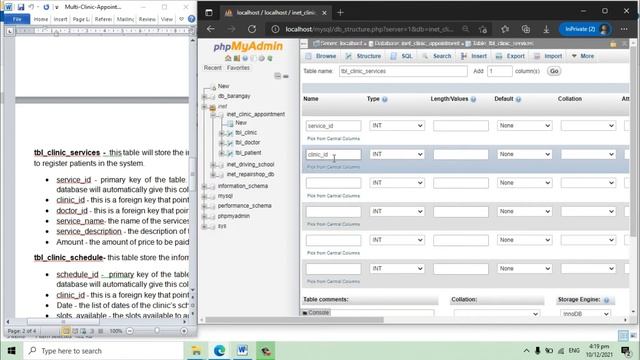Switch to Favorites in navigation panel
Screen dimensions: 640x360
pos(238,68)
